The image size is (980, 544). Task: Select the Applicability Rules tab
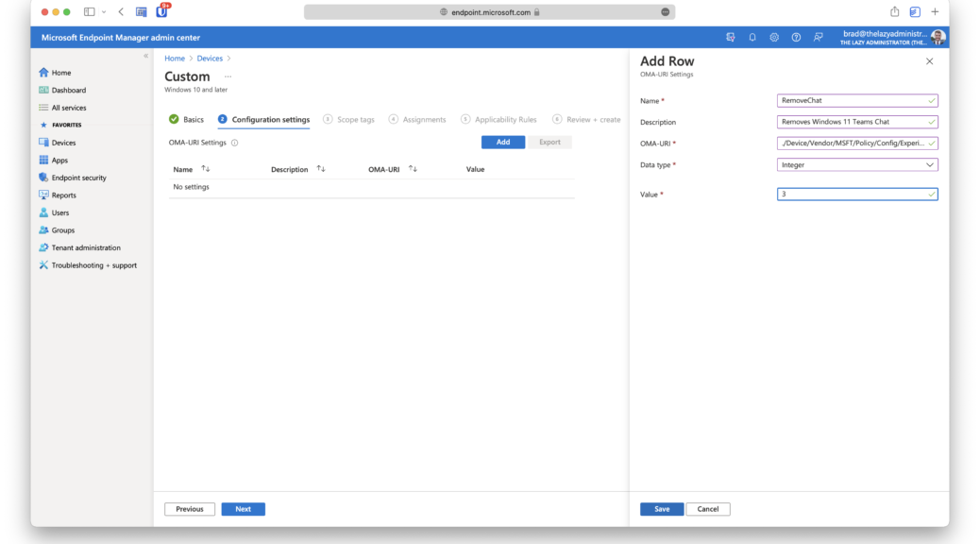[498, 119]
